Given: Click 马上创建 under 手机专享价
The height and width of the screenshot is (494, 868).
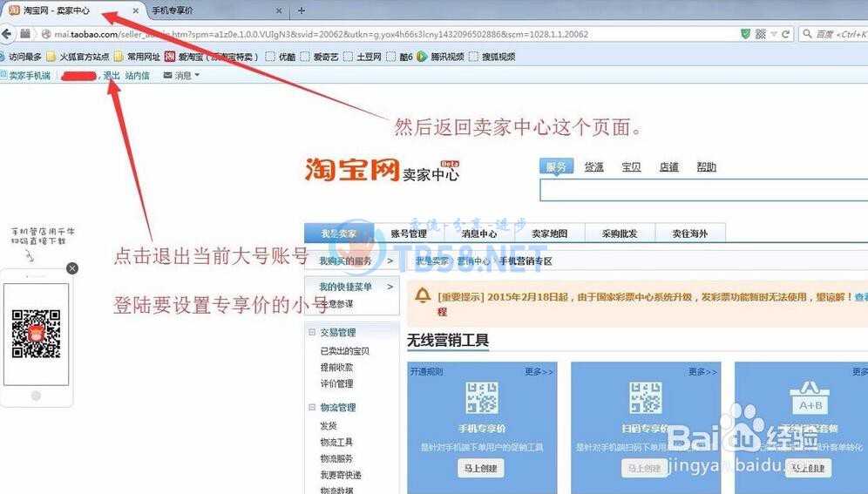Looking at the screenshot, I should tap(480, 468).
